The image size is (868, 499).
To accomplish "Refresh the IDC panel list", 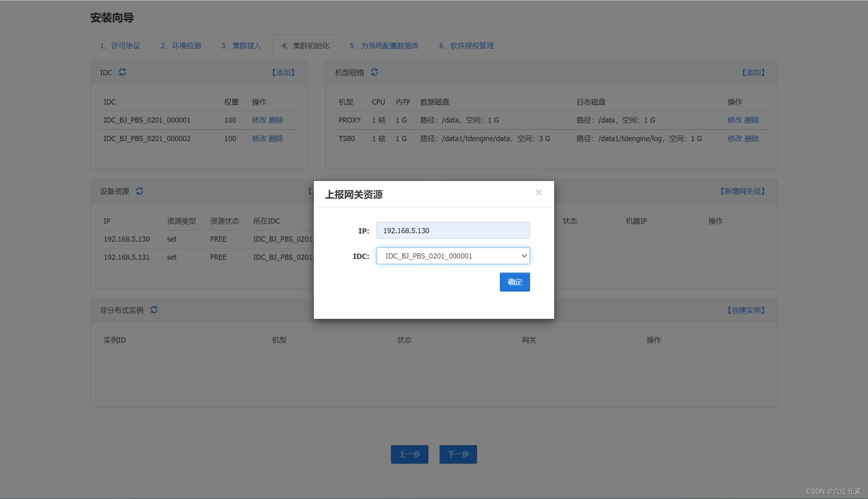I will click(123, 72).
